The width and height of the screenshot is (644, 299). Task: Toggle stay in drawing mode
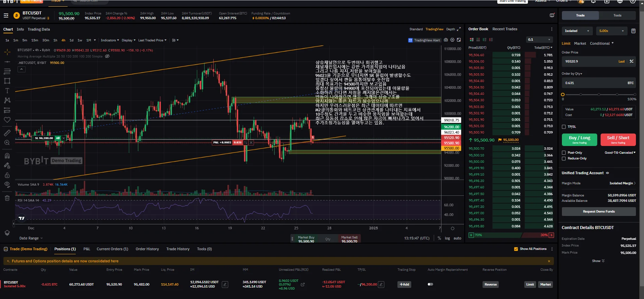pos(7,165)
